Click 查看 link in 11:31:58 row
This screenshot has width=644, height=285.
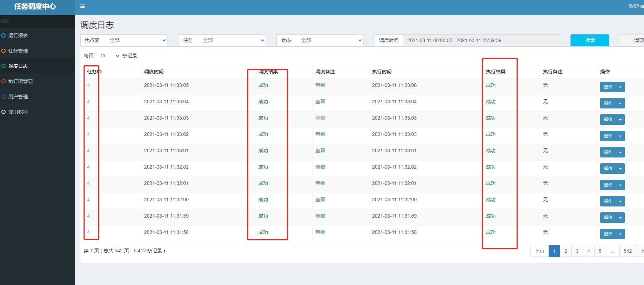pos(320,232)
